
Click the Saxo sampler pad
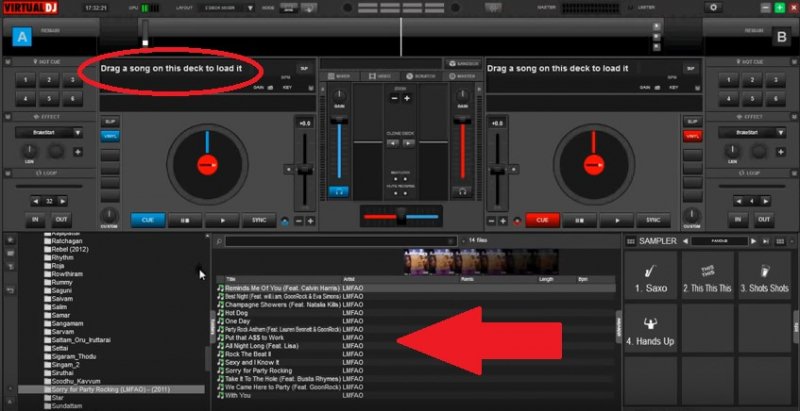tap(651, 276)
